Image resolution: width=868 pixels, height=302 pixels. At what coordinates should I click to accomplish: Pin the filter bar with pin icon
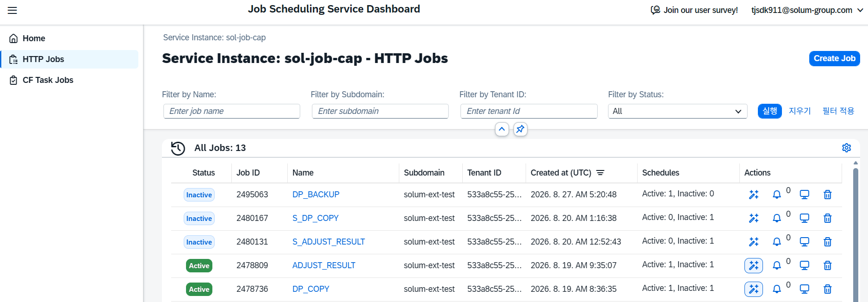click(521, 129)
